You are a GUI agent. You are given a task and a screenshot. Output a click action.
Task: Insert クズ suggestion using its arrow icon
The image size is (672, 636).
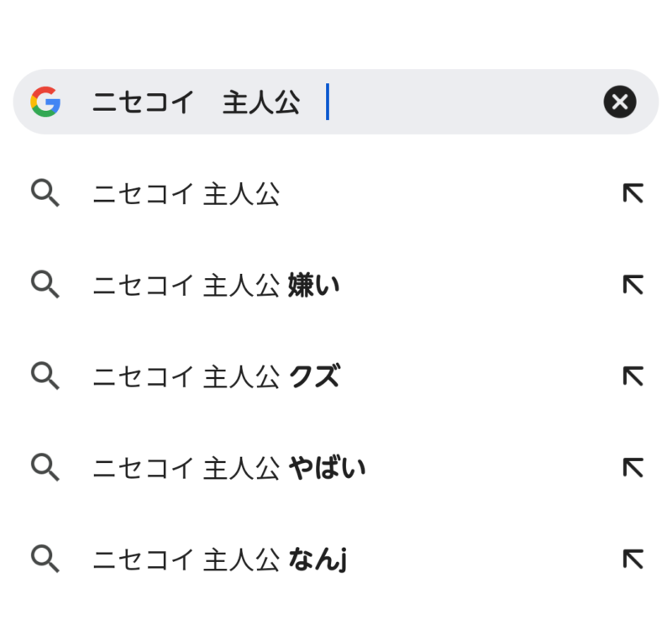point(632,376)
